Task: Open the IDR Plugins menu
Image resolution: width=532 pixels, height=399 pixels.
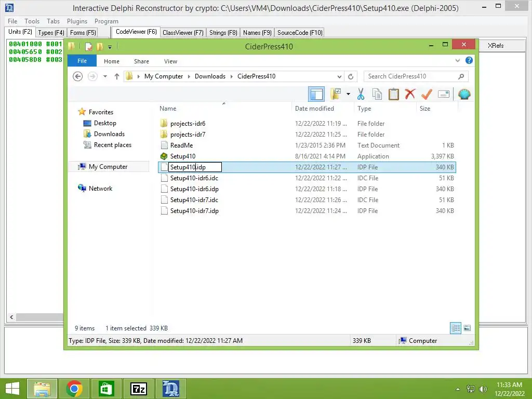Action: pos(77,21)
